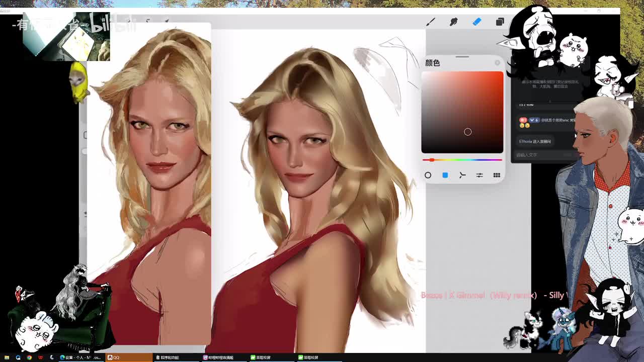Image resolution: width=644 pixels, height=362 pixels.
Task: Click the rainbow hue slider
Action: [x=462, y=160]
